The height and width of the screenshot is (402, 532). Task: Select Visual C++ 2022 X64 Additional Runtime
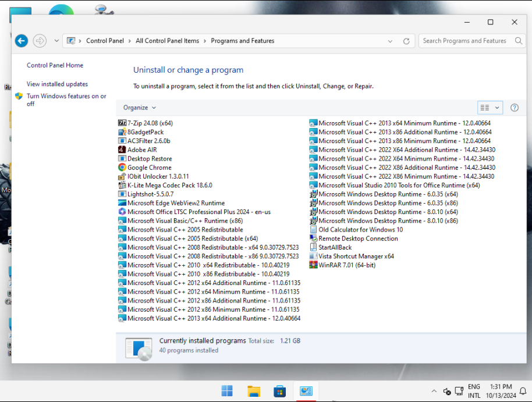click(402, 150)
